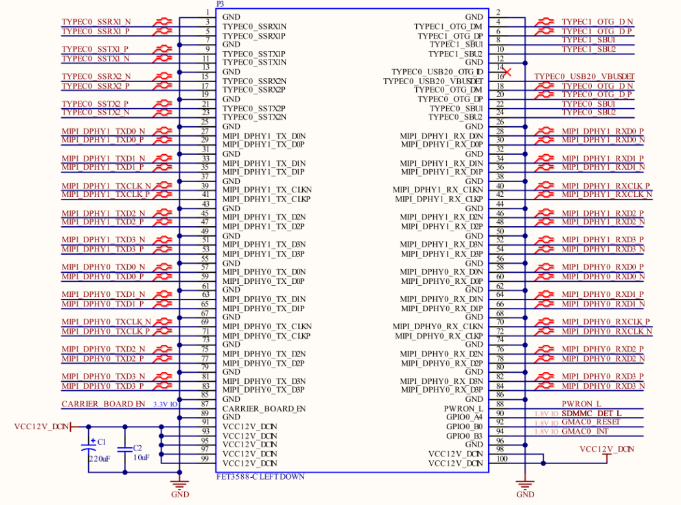Select the GND power symbol at bottom left

[x=180, y=487]
